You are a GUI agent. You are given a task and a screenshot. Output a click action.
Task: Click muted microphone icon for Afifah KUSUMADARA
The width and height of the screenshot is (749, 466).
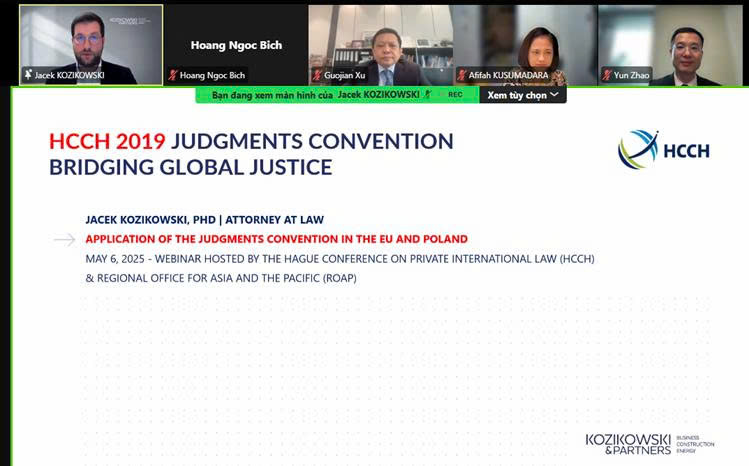[462, 75]
